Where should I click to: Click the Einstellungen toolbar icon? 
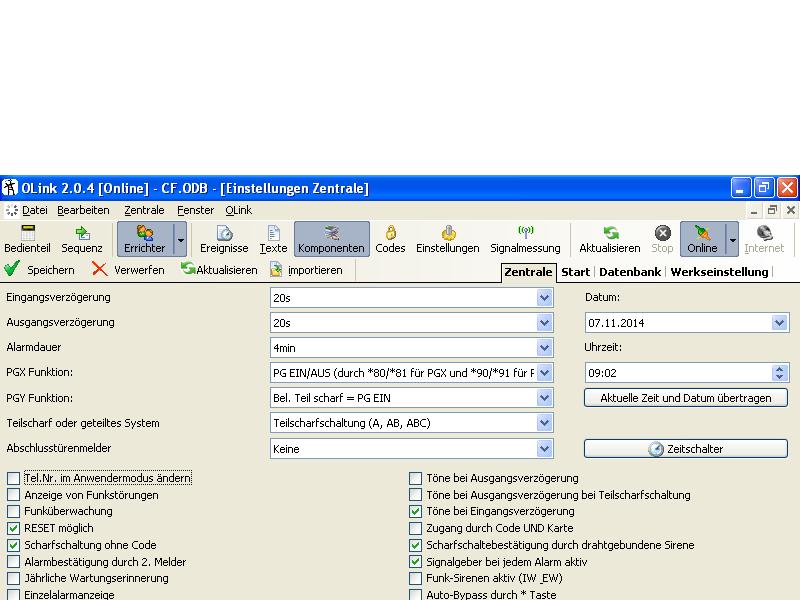tap(448, 238)
